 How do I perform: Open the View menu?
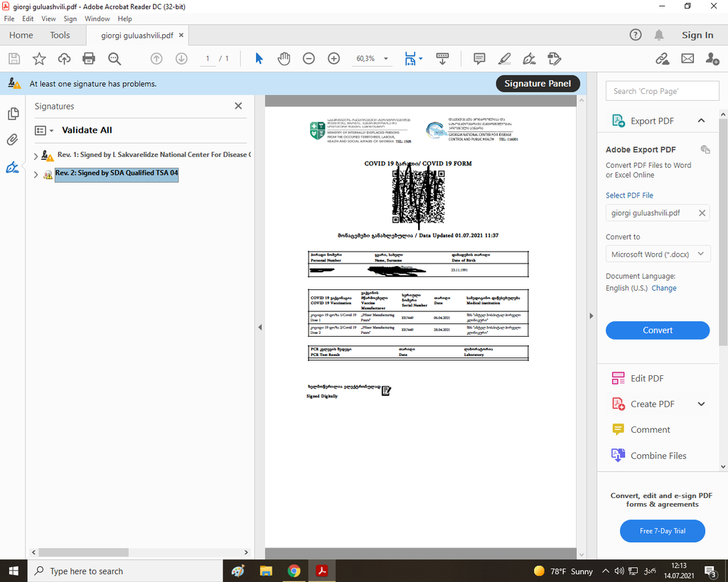(48, 18)
